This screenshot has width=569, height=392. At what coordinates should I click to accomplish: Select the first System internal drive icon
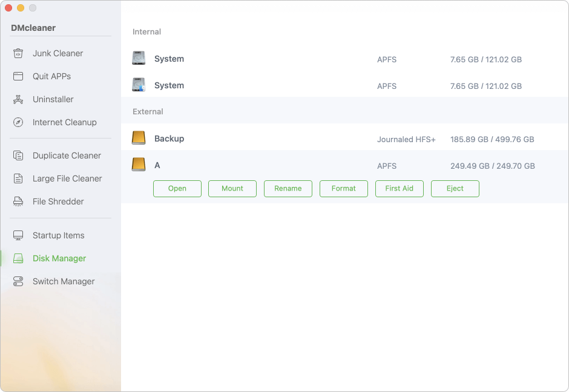click(139, 58)
